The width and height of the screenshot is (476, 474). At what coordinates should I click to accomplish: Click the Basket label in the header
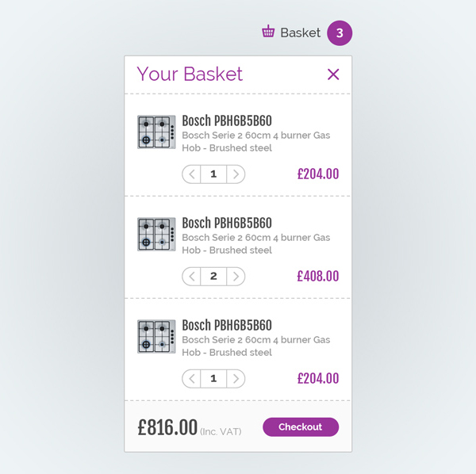(300, 33)
